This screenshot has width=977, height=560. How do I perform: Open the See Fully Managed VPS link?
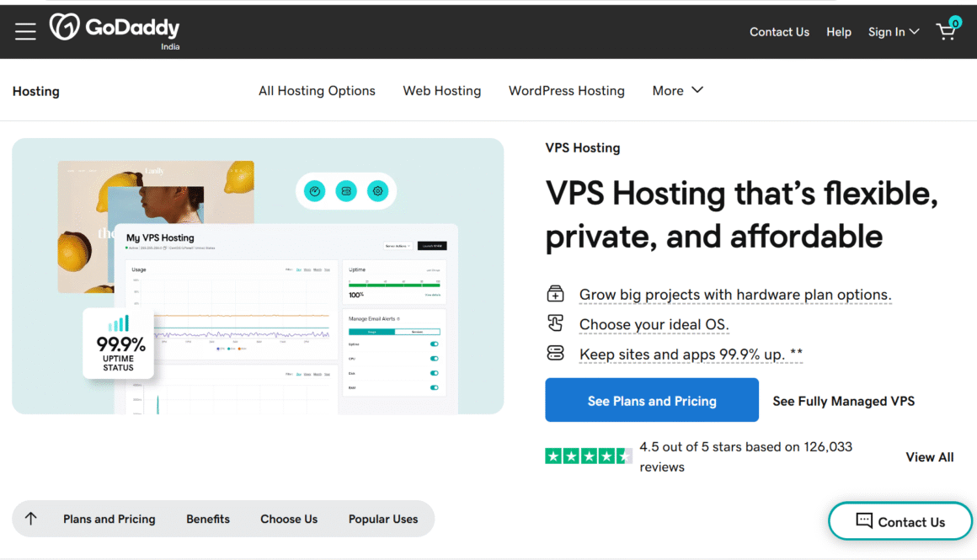843,401
